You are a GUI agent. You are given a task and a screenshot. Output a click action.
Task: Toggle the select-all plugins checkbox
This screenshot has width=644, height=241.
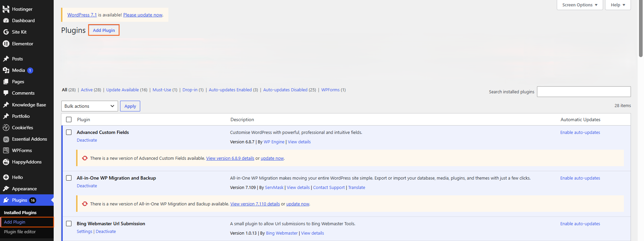tap(69, 119)
